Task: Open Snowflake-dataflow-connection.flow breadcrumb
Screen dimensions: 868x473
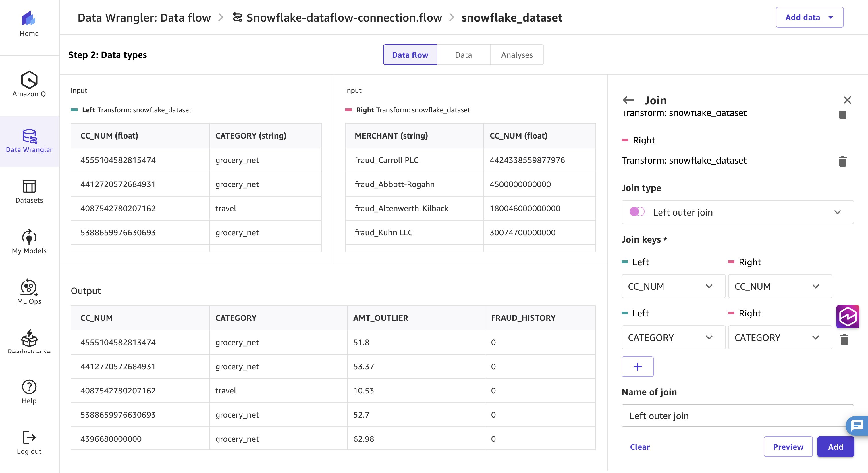Action: point(344,17)
